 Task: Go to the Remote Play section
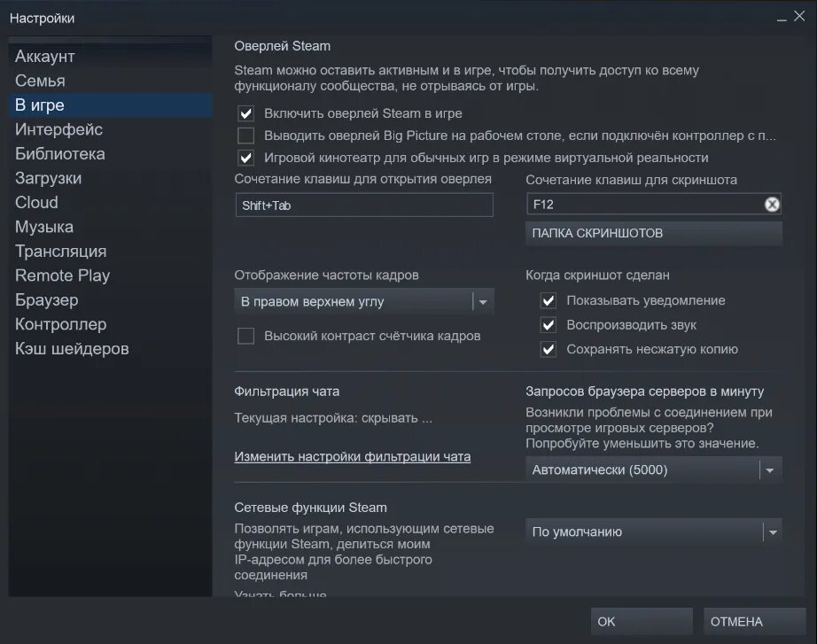(110, 275)
